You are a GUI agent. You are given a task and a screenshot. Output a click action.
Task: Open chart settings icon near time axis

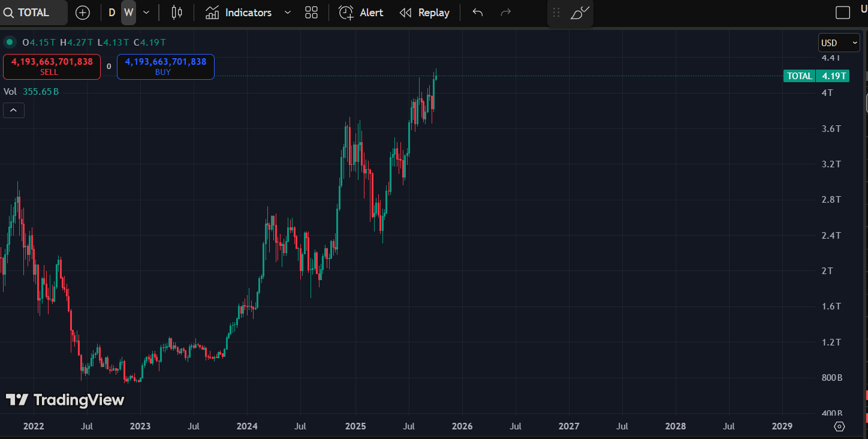pos(839,426)
